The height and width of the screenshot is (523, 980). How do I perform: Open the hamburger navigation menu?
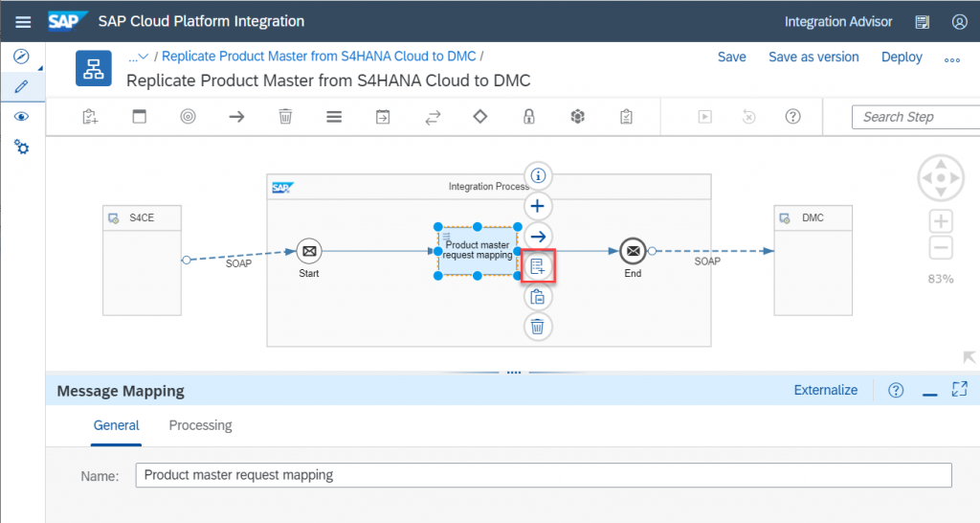(x=23, y=22)
